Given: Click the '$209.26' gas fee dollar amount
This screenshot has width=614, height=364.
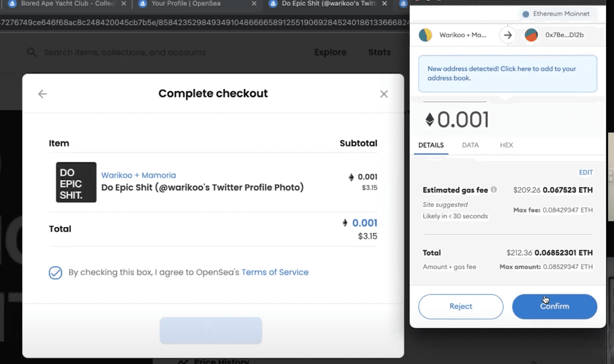Looking at the screenshot, I should (527, 190).
